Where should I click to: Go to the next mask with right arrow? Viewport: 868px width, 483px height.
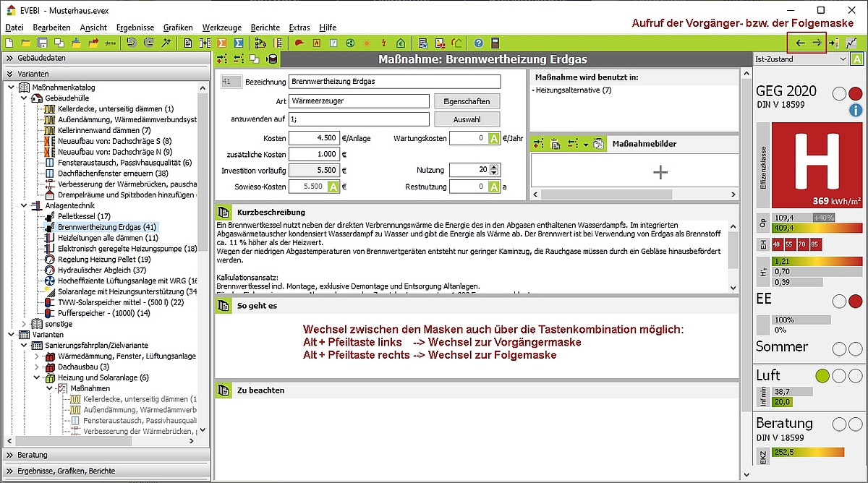(817, 43)
